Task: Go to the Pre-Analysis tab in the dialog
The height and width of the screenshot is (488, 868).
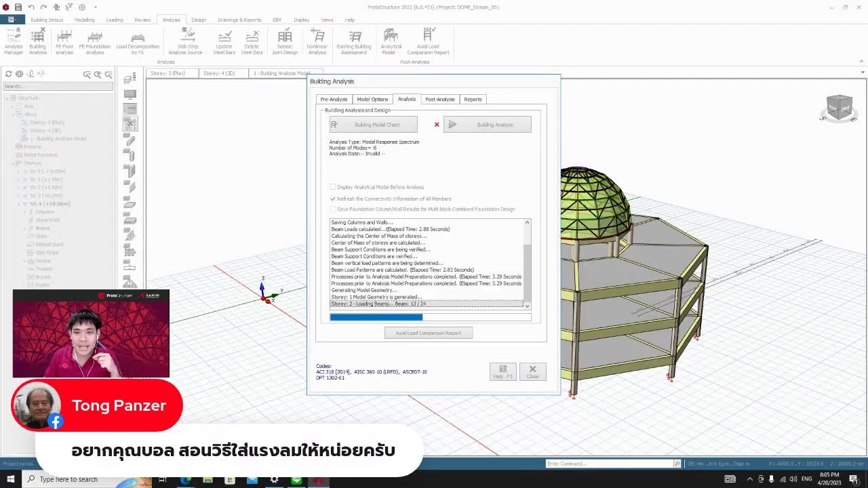Action: click(334, 100)
